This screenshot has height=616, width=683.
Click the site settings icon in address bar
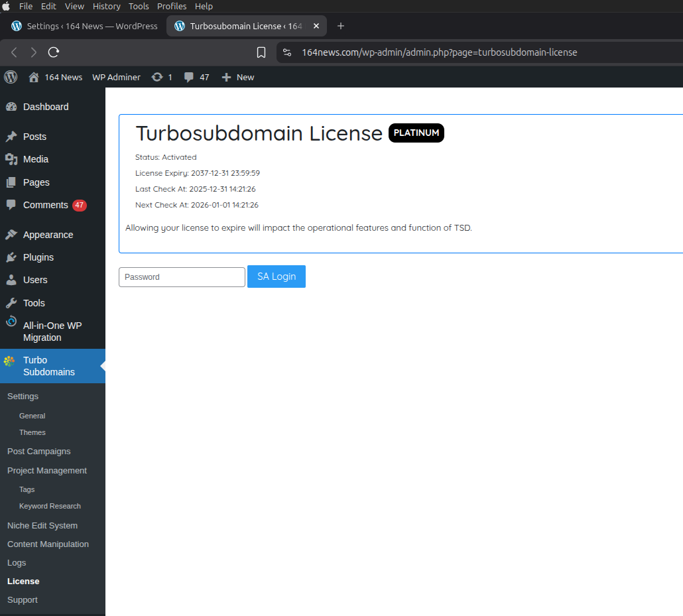(287, 52)
